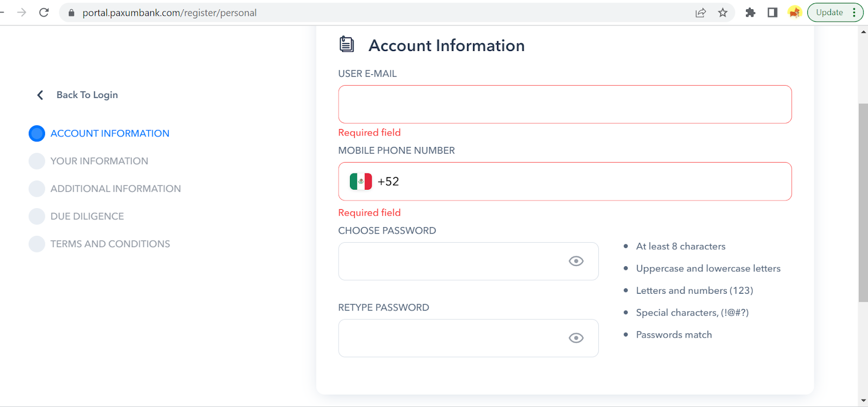The width and height of the screenshot is (868, 407).
Task: Go to the Your Information step
Action: click(x=99, y=161)
